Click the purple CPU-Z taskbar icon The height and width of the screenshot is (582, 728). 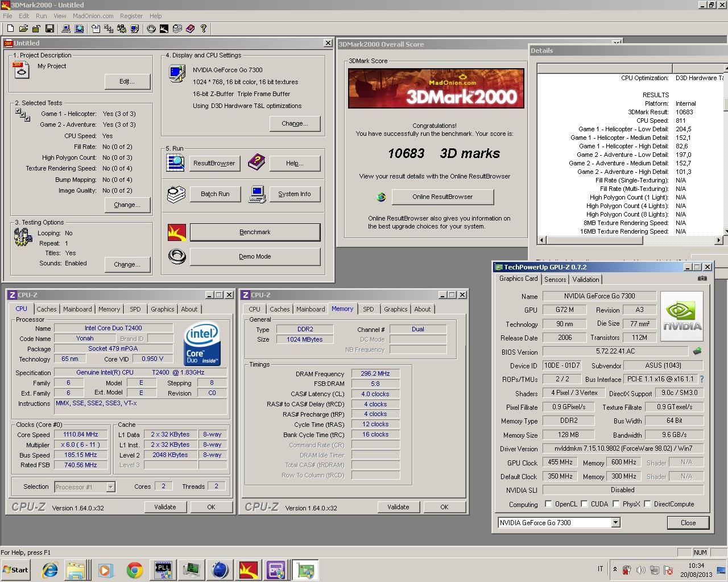coord(276,569)
